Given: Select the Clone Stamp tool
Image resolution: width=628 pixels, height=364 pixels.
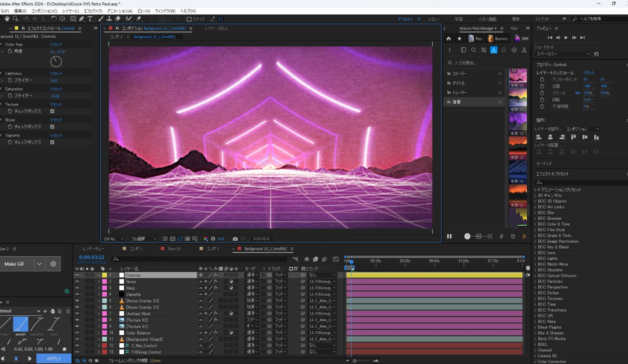Looking at the screenshot, I should tap(109, 19).
